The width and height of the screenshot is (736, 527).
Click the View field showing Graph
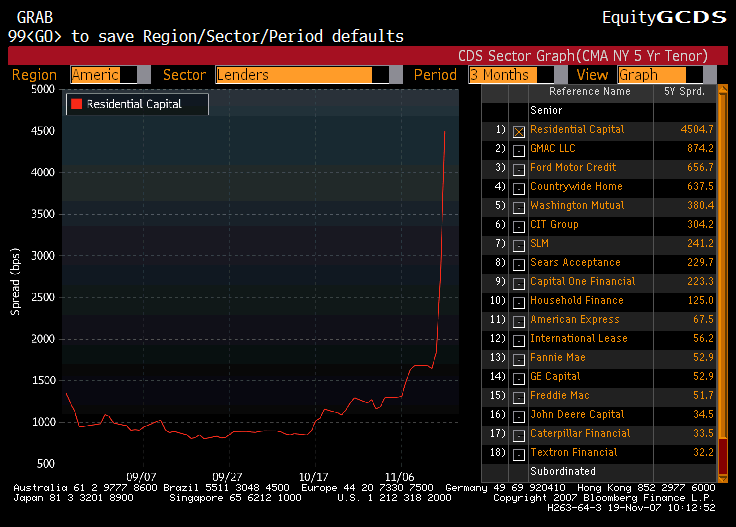pos(660,75)
